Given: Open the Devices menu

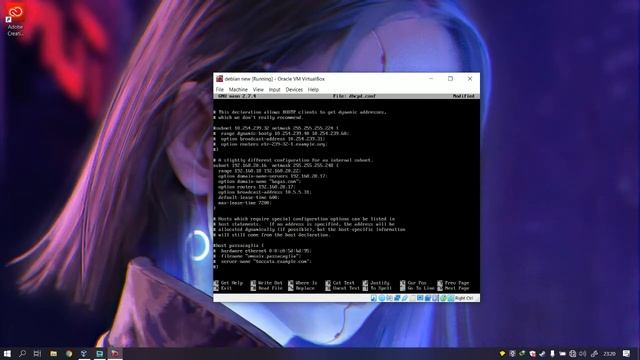Looking at the screenshot, I should click(x=294, y=89).
